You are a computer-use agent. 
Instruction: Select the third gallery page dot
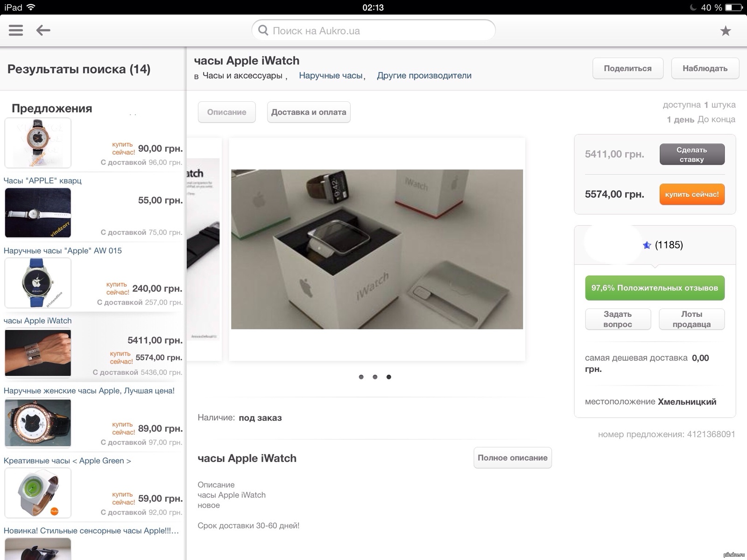coord(389,377)
